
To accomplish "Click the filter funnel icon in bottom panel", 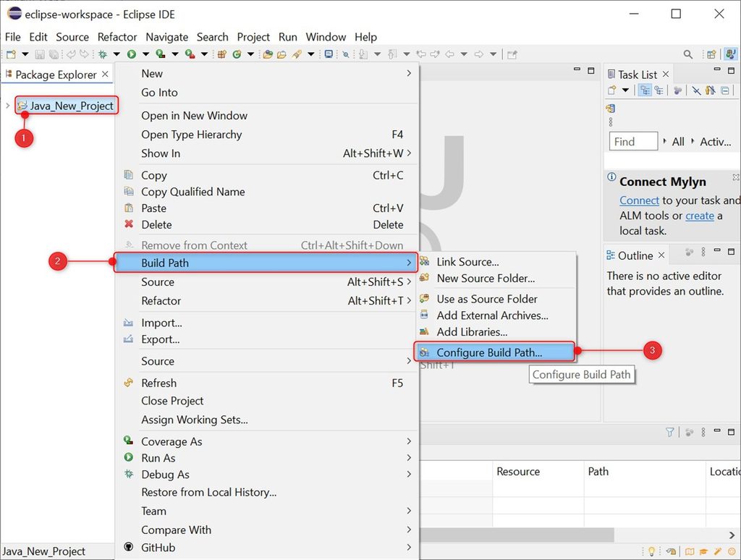I will (669, 432).
